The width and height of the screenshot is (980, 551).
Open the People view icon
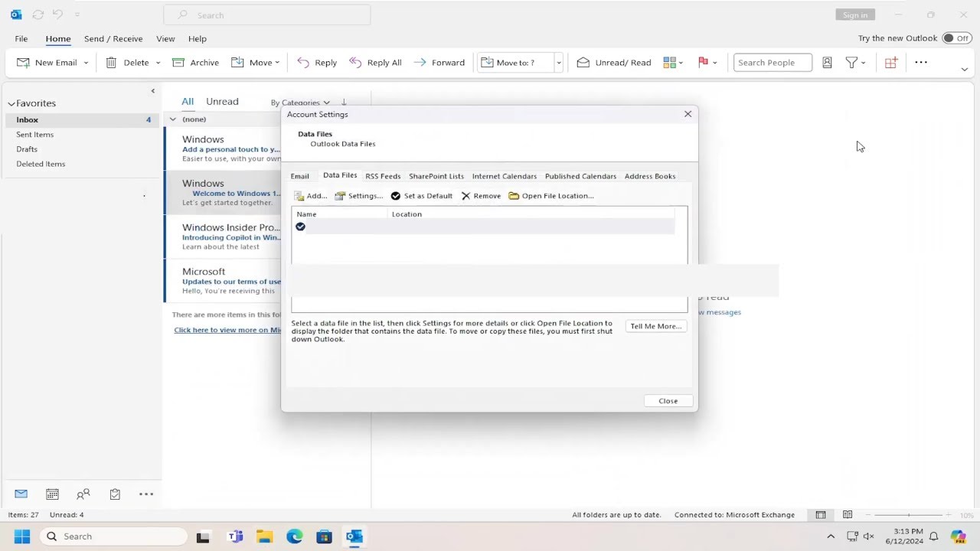click(x=83, y=494)
